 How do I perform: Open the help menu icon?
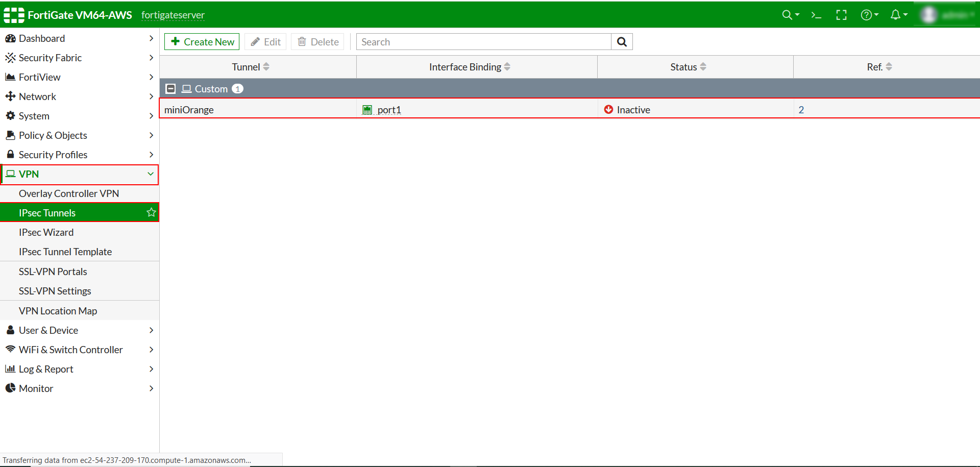tap(868, 15)
